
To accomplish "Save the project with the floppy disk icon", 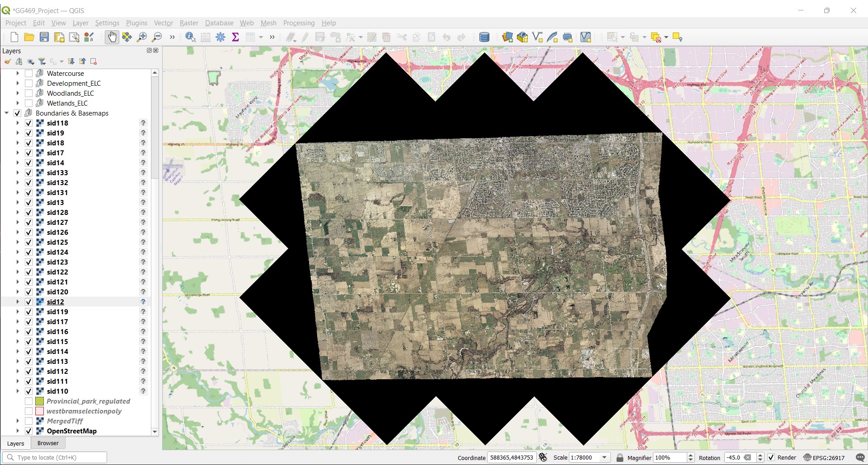I will point(44,37).
